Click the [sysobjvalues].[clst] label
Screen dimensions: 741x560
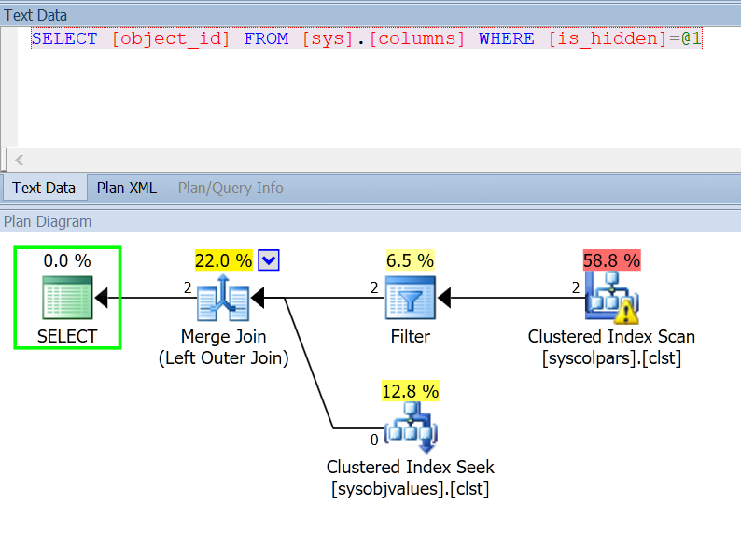click(x=411, y=489)
